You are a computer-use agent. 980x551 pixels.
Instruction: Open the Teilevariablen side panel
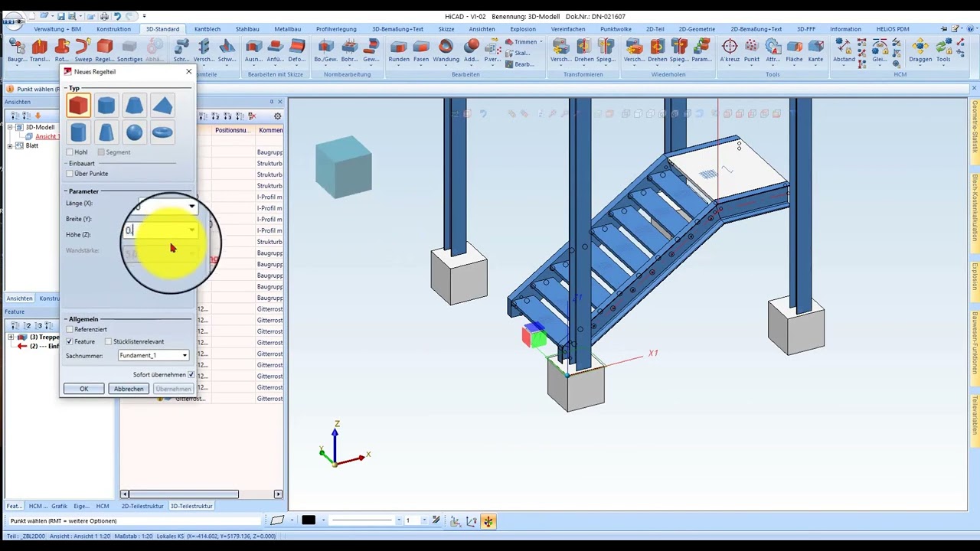(x=975, y=414)
